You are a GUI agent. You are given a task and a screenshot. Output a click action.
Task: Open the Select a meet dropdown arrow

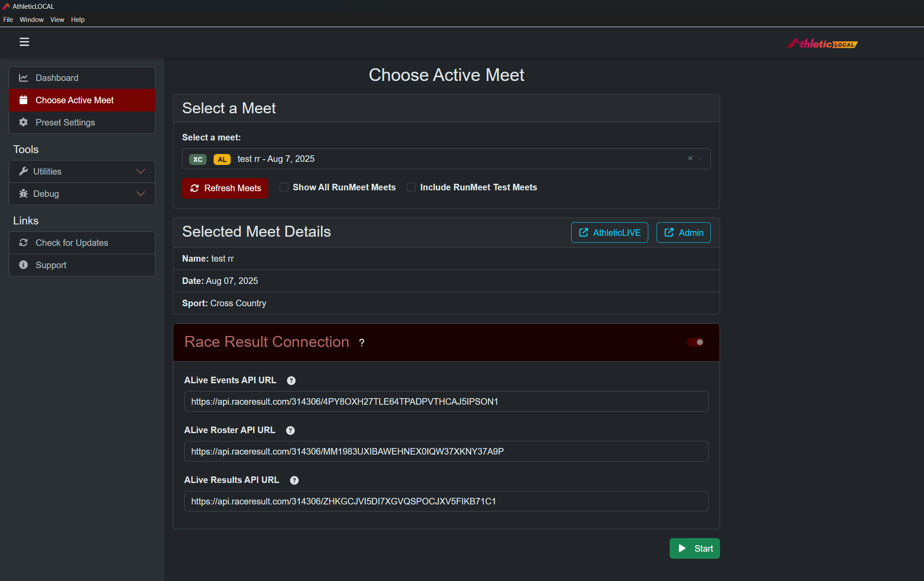(x=701, y=158)
